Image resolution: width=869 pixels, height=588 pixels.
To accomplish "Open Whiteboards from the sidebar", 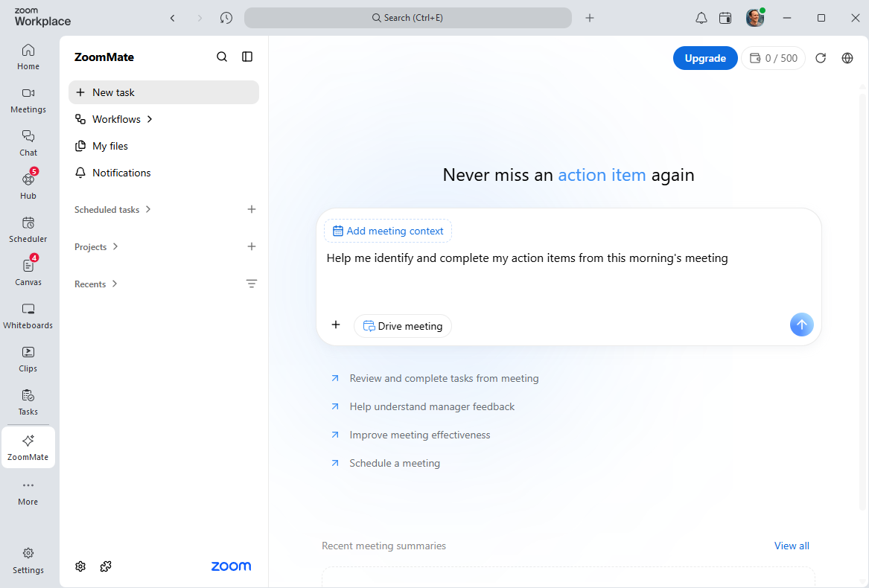I will click(28, 316).
